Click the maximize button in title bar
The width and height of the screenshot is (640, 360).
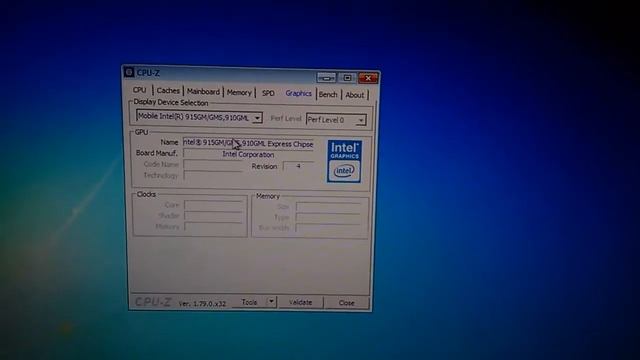click(347, 78)
